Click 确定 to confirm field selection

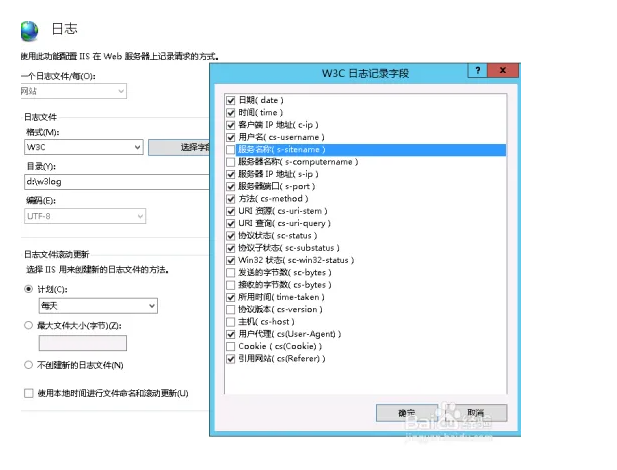[x=407, y=413]
